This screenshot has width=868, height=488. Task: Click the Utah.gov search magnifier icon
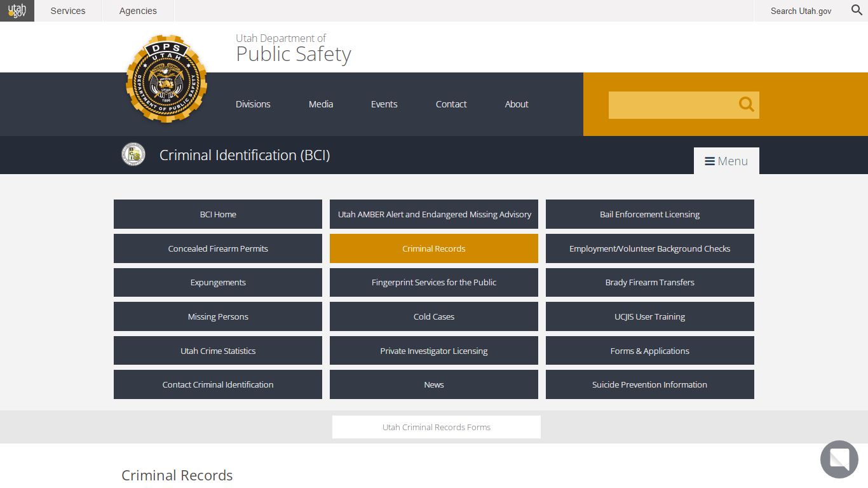tap(857, 10)
